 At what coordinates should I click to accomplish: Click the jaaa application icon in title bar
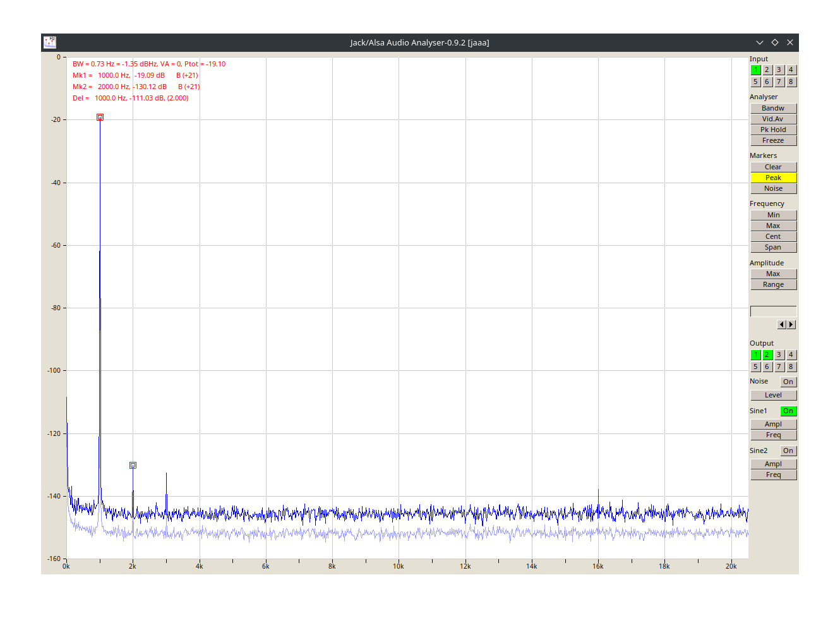(x=50, y=42)
